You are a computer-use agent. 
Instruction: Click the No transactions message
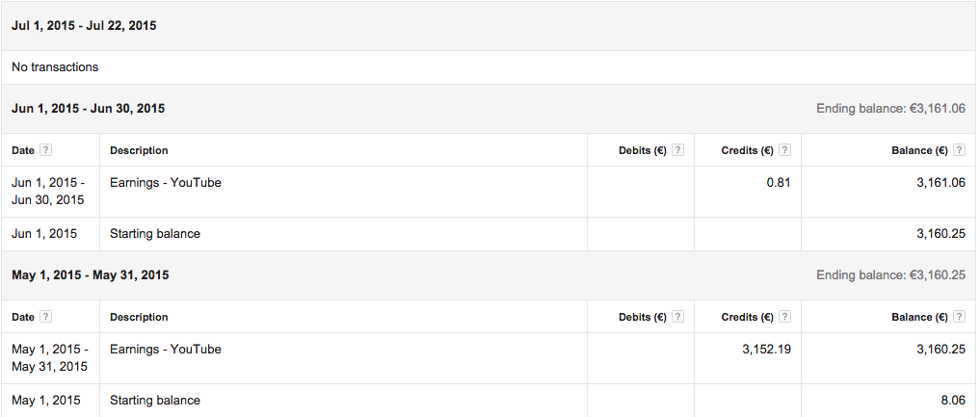pos(55,67)
